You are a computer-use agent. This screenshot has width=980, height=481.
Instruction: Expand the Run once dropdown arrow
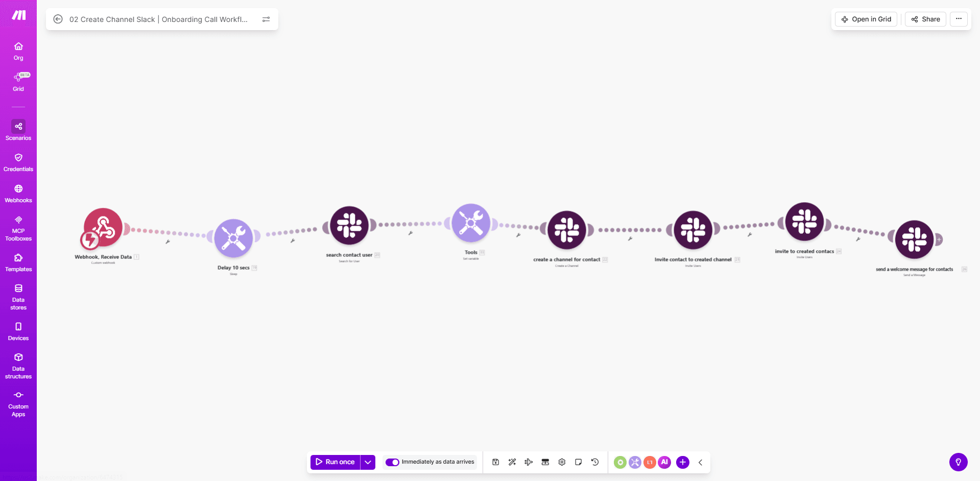pos(368,462)
